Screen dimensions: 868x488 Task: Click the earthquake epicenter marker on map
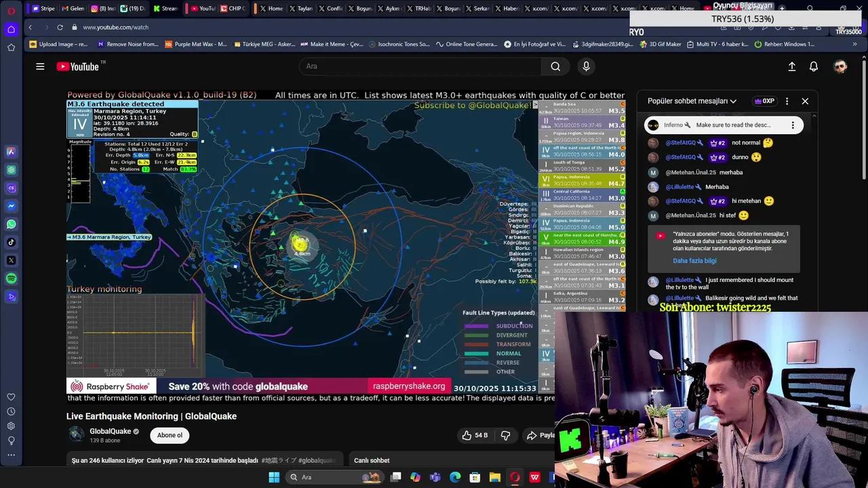click(299, 244)
